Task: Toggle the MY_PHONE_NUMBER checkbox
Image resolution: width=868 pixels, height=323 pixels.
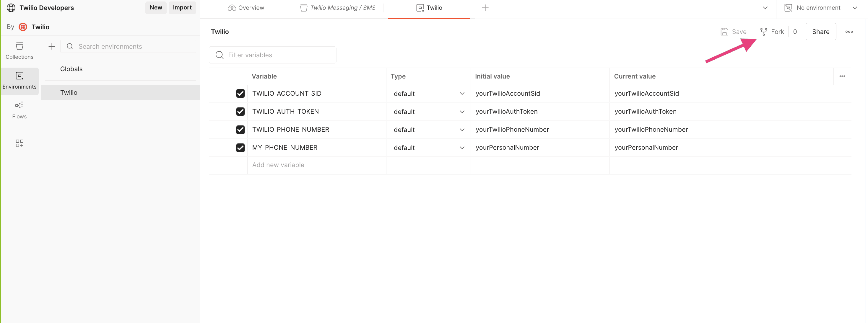Action: tap(240, 148)
